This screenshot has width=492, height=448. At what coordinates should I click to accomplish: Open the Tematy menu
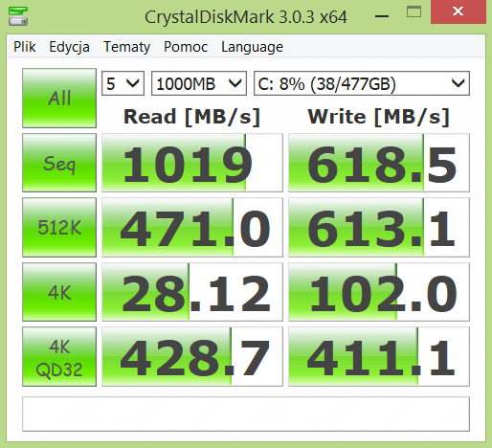point(126,47)
